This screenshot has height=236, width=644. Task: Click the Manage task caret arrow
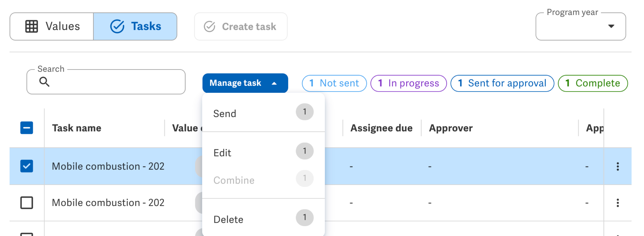click(274, 83)
